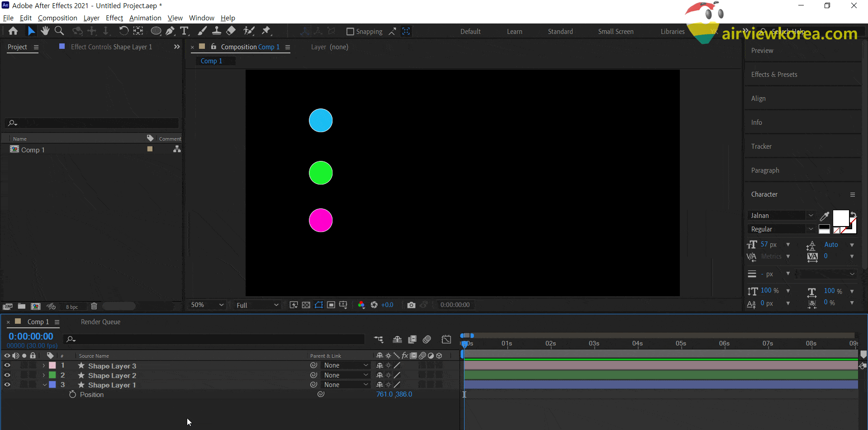Switch to Small Screen workspace
The height and width of the screenshot is (430, 868).
pyautogui.click(x=616, y=32)
